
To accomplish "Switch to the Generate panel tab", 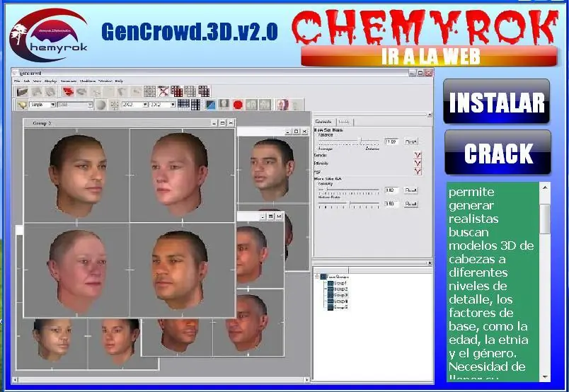I will [x=323, y=122].
